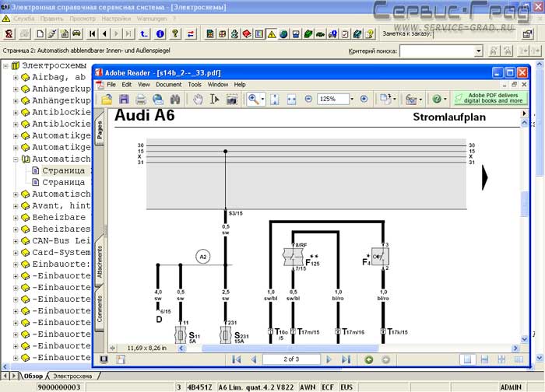545x392 pixels.
Task: Expand the CAN-Bus Lei tree node
Action: point(16,241)
